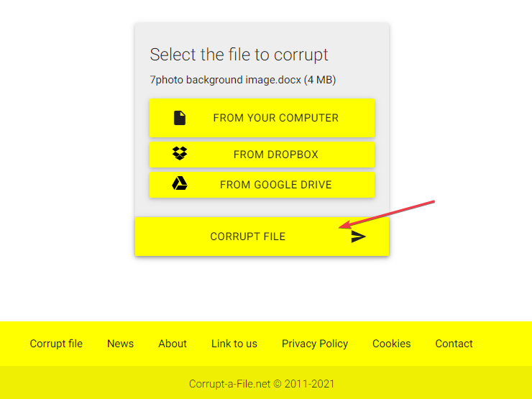The height and width of the screenshot is (399, 532).
Task: Click the Google Drive logo icon
Action: [180, 184]
